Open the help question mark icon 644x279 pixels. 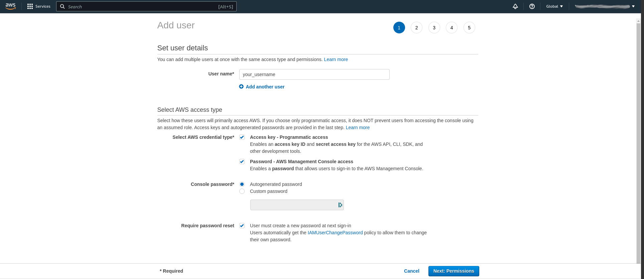pyautogui.click(x=532, y=6)
